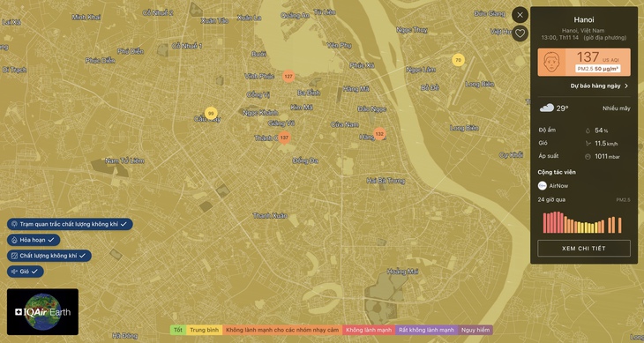Screen dimensions: 644x343
Task: Open the IQAir Earth globe thumbnail
Action: click(42, 312)
